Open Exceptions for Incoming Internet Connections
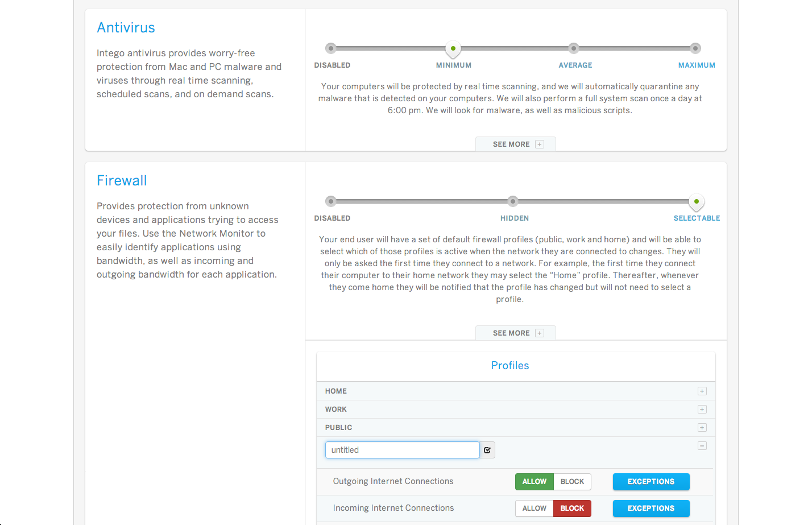Screen dimensions: 812x525 651,509
